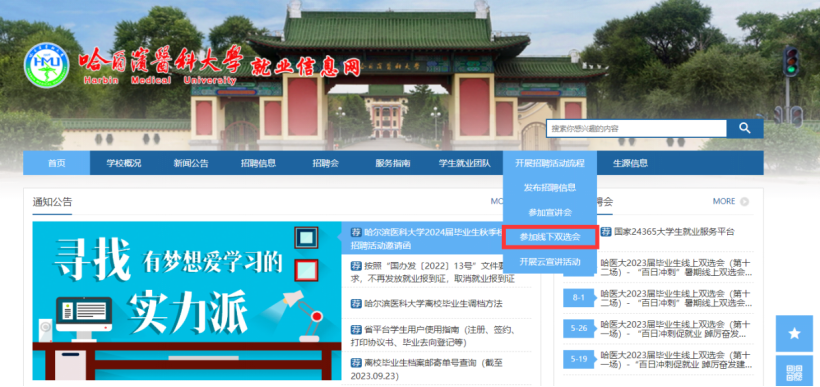Click the 通知公告 section heading
820x387 pixels.
click(52, 202)
